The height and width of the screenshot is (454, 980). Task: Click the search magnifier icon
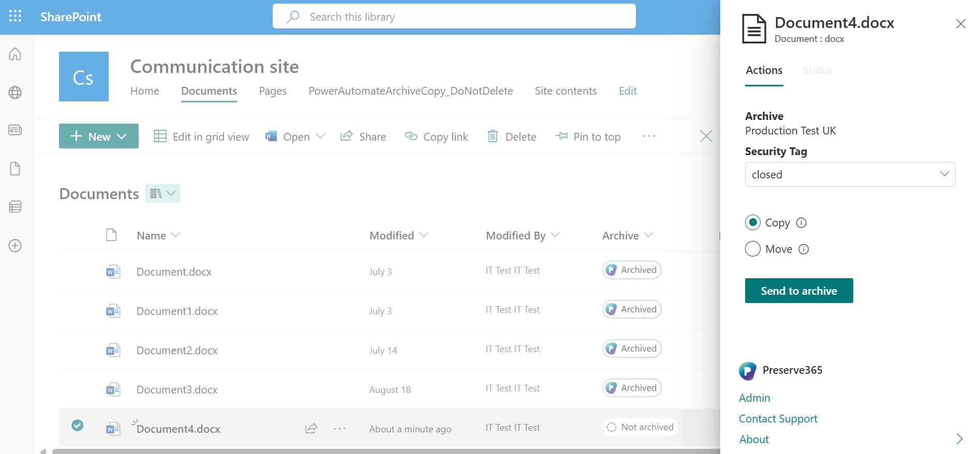(x=293, y=17)
